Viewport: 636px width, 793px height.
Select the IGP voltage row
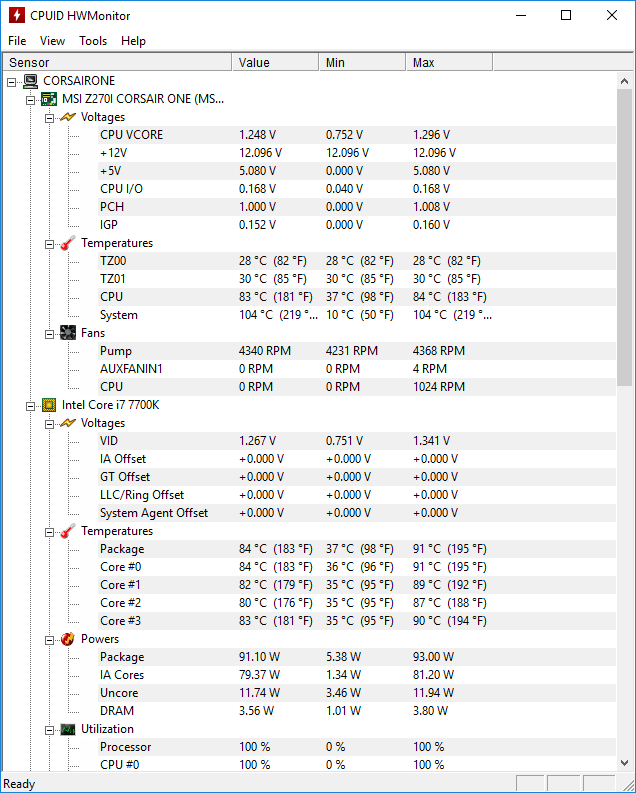pyautogui.click(x=357, y=225)
